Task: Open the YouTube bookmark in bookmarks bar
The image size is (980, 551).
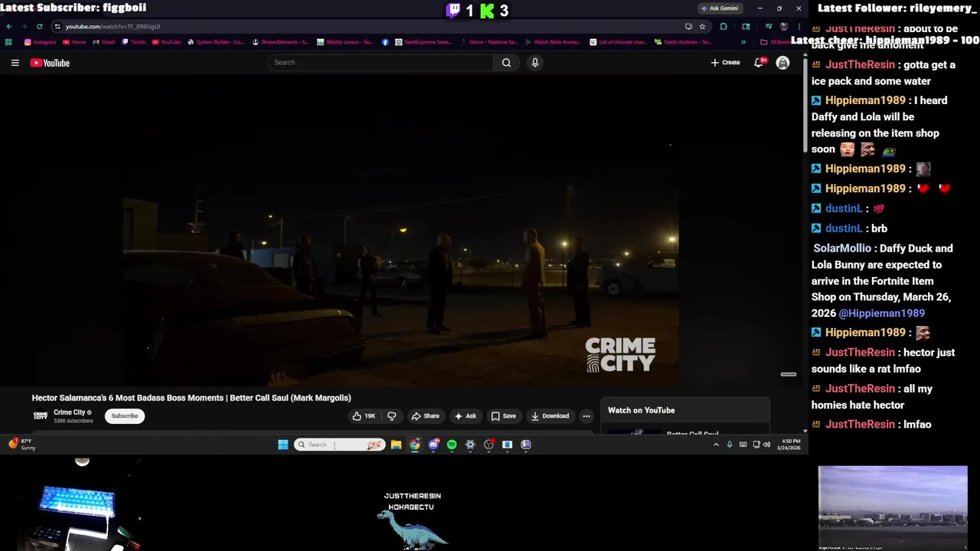Action: coord(166,42)
